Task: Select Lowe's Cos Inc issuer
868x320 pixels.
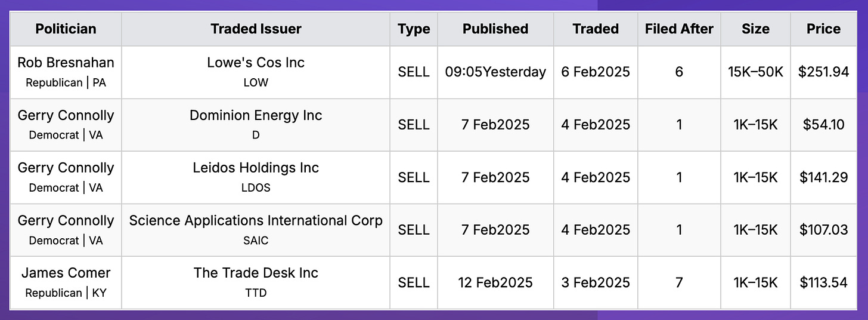Action: coord(256,63)
